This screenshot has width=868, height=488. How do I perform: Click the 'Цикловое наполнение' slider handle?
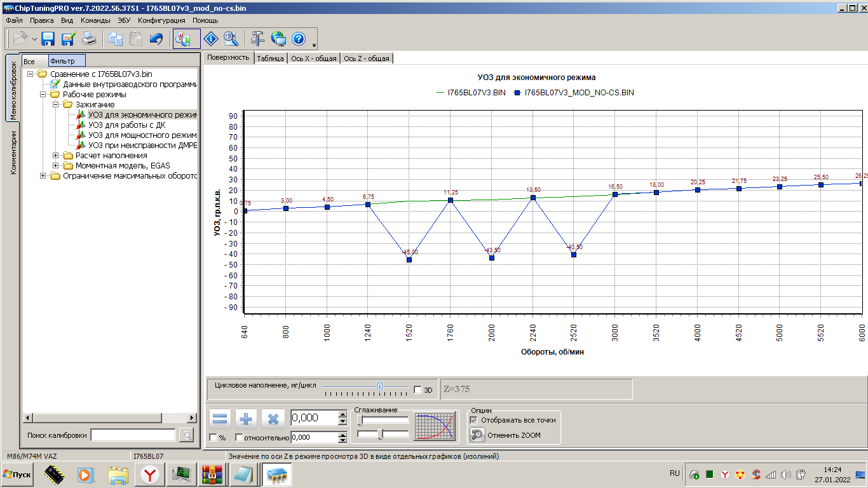(x=379, y=386)
